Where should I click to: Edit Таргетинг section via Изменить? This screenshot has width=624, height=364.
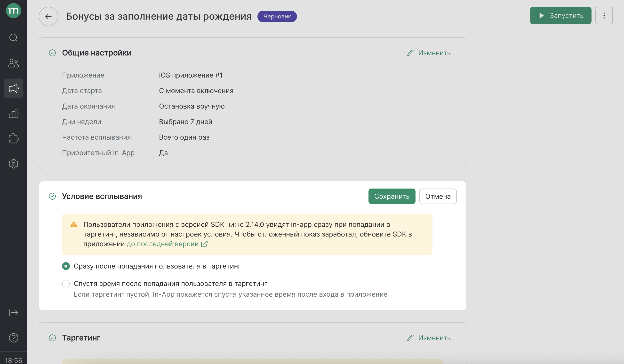429,338
